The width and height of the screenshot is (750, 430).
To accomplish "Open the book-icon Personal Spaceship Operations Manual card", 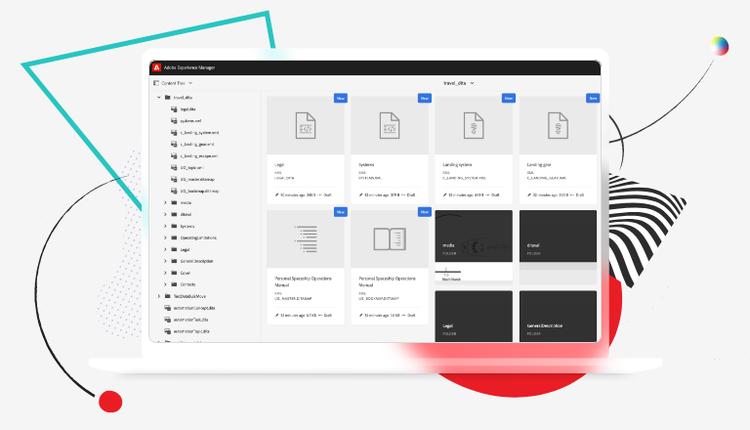I will click(389, 239).
